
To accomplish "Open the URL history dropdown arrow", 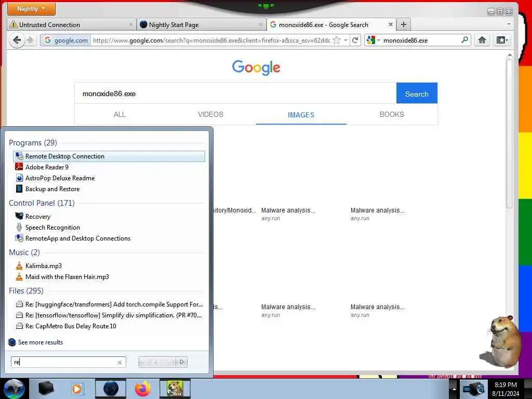I will coord(345,41).
